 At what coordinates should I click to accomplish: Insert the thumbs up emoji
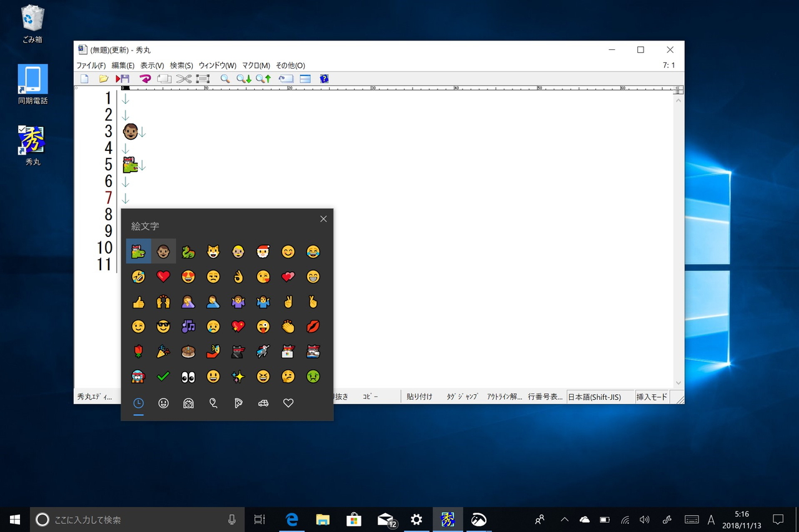tap(138, 301)
